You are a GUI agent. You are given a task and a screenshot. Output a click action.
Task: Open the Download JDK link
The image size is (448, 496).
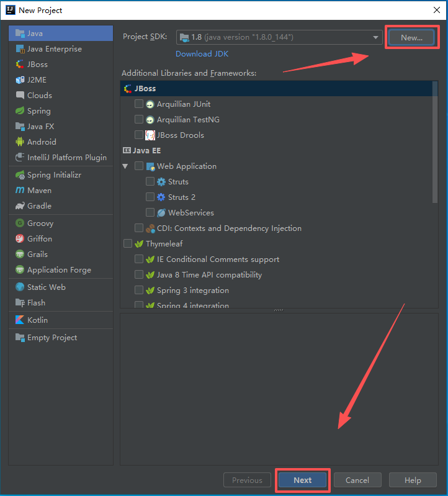202,54
